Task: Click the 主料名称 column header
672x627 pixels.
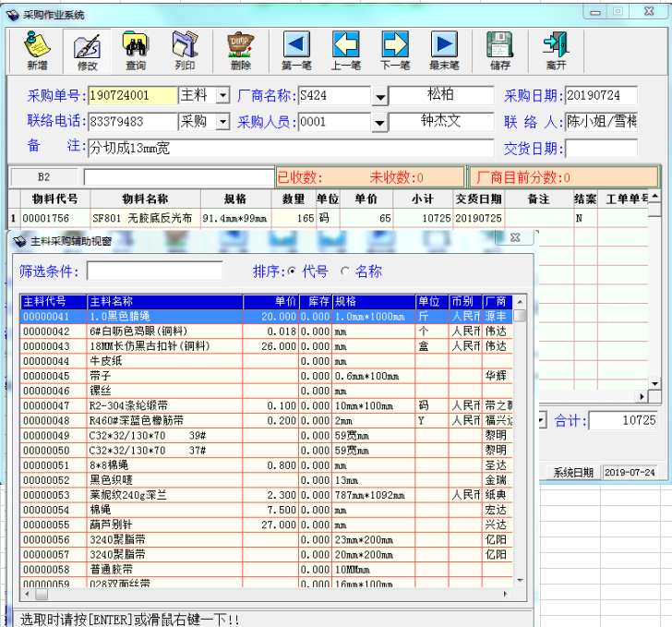Action: 164,302
